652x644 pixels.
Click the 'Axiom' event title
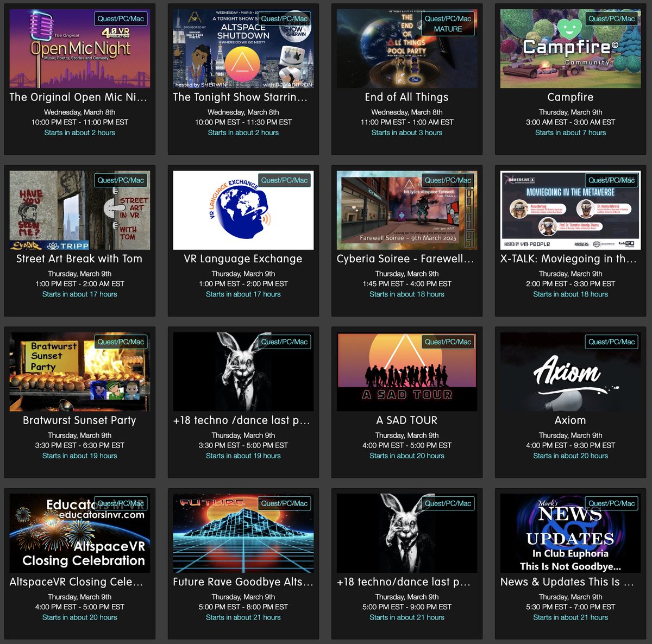[570, 420]
